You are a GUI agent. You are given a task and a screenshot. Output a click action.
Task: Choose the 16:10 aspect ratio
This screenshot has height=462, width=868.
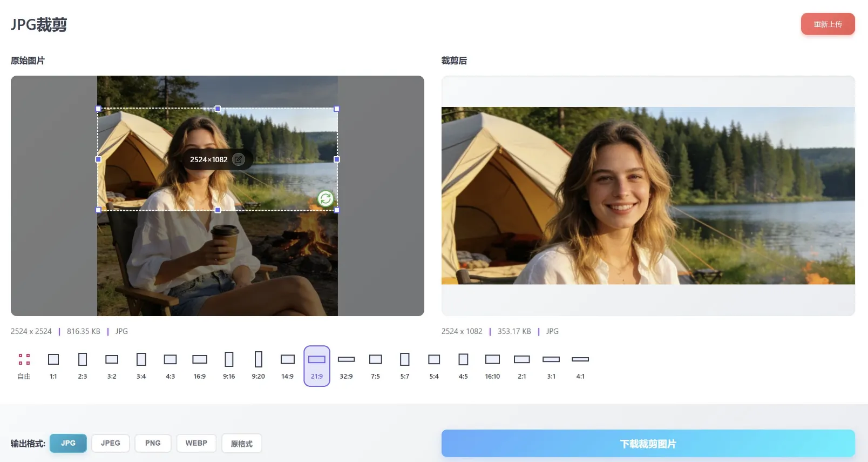point(492,366)
